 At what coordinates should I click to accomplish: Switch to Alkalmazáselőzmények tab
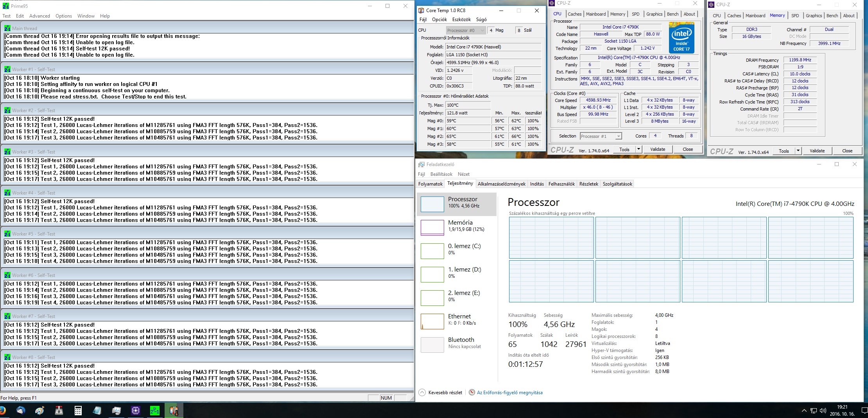pos(502,184)
